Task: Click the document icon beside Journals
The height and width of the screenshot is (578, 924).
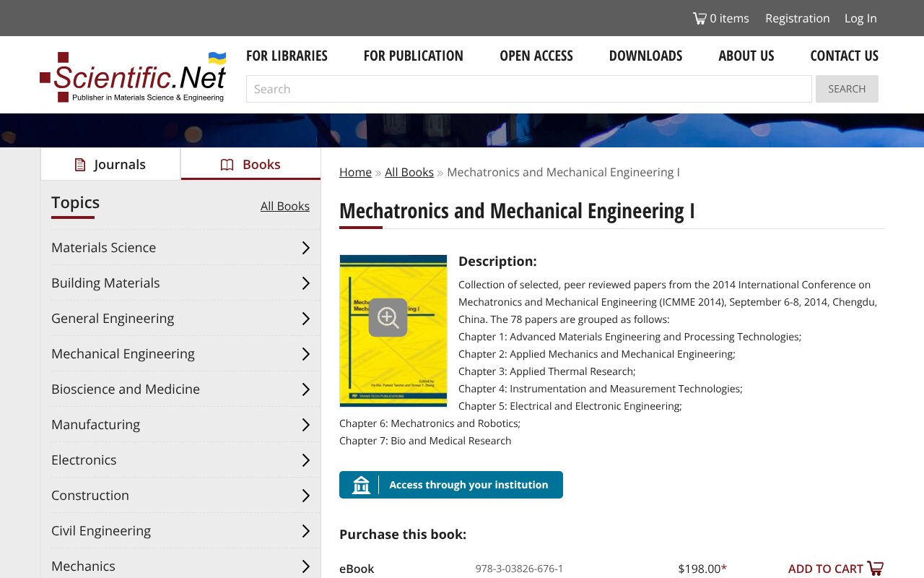Action: click(79, 164)
